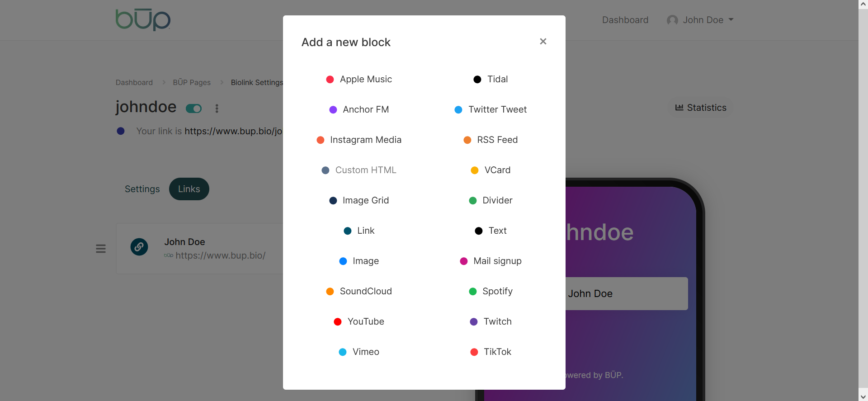Pick the Spotify block
Viewport: 868px width, 401px height.
click(x=491, y=291)
